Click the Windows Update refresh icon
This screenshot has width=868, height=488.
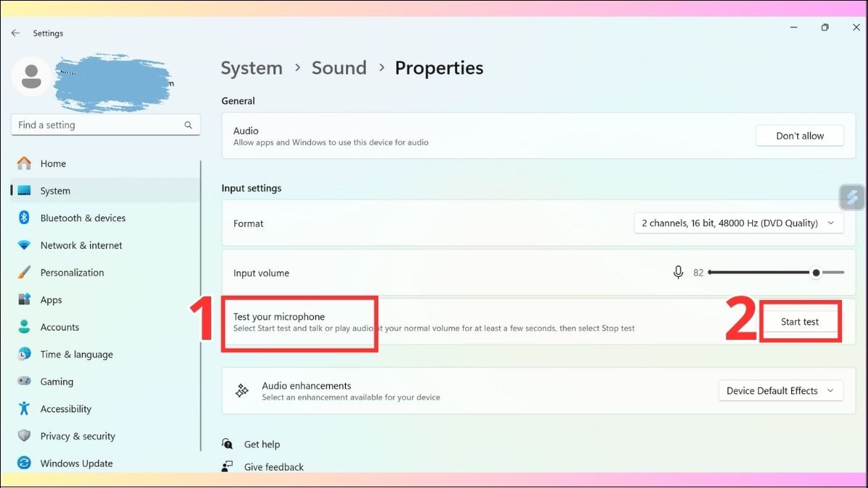tap(25, 463)
